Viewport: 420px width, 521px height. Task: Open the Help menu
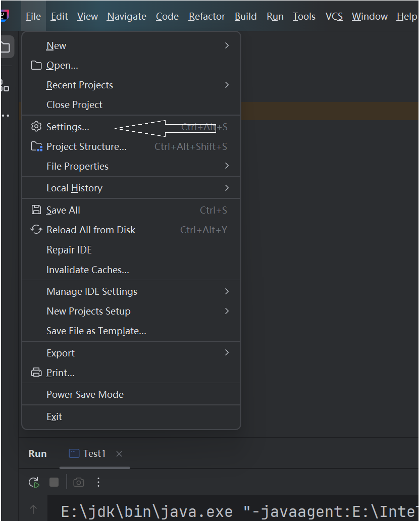[x=407, y=16]
